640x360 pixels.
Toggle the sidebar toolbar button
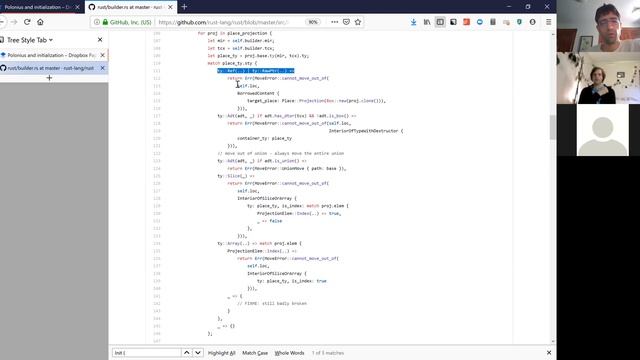point(440,22)
